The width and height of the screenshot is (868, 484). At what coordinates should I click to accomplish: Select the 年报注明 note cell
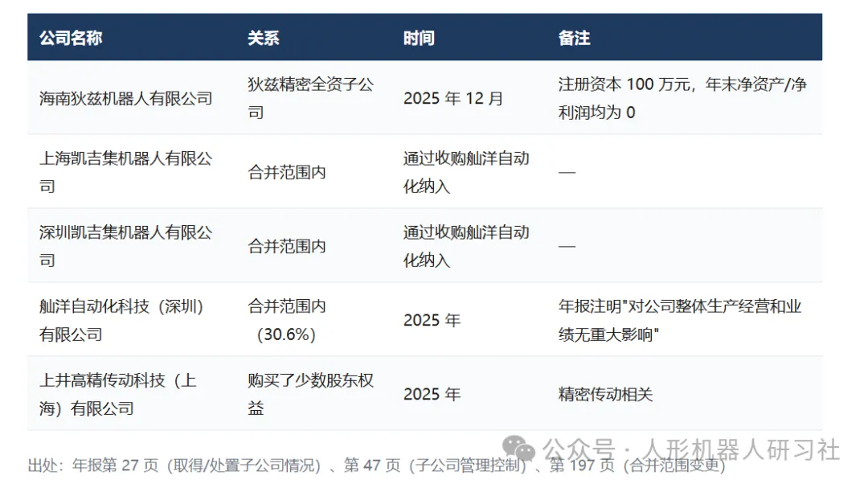click(680, 320)
